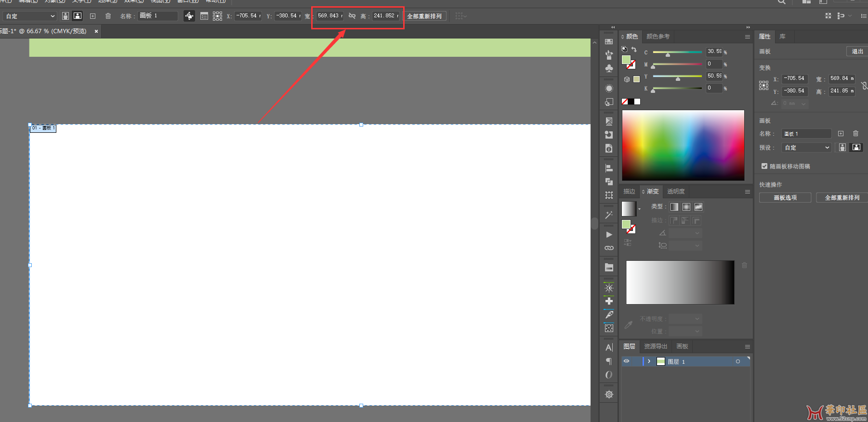Click 全部重新排列 button in the top control bar
The image size is (868, 422).
(x=425, y=16)
